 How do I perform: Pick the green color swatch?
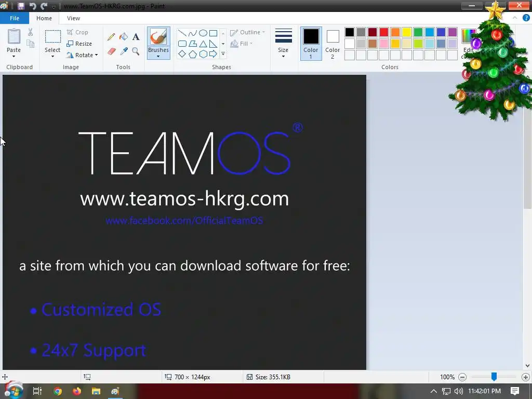(x=418, y=32)
